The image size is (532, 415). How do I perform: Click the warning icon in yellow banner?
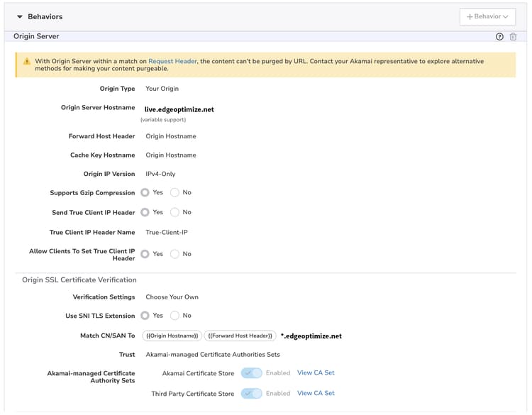pyautogui.click(x=26, y=62)
